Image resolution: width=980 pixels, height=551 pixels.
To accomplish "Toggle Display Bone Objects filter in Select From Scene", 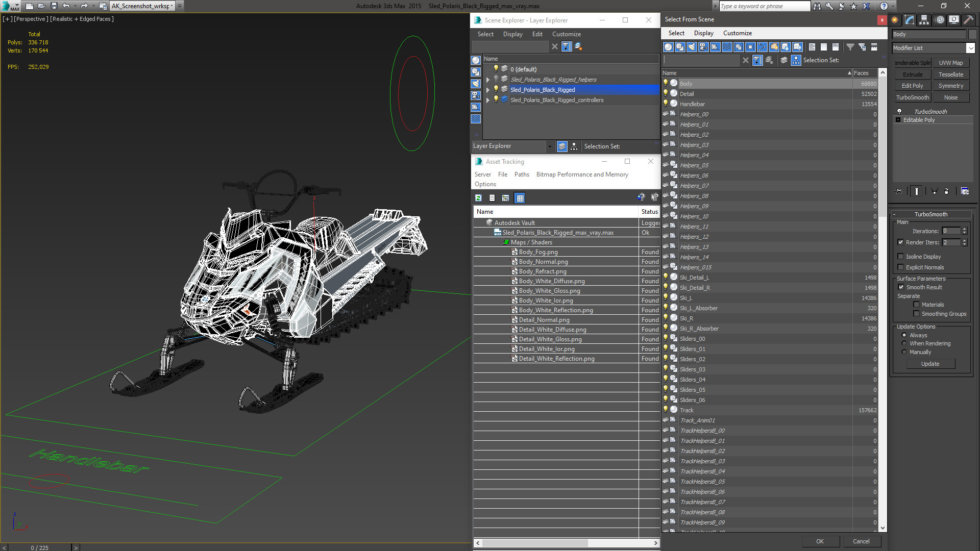I will [x=762, y=47].
